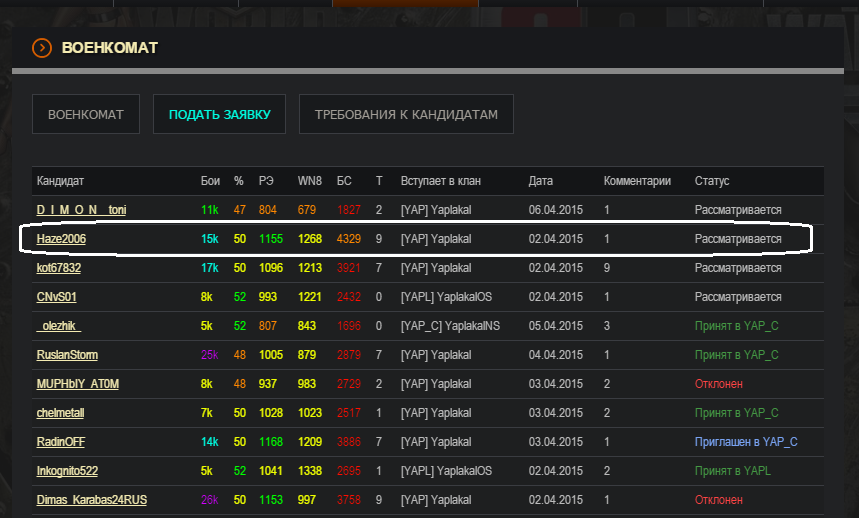Open the ВОЕНКОМАТ tab button
The height and width of the screenshot is (518, 859).
[x=85, y=115]
